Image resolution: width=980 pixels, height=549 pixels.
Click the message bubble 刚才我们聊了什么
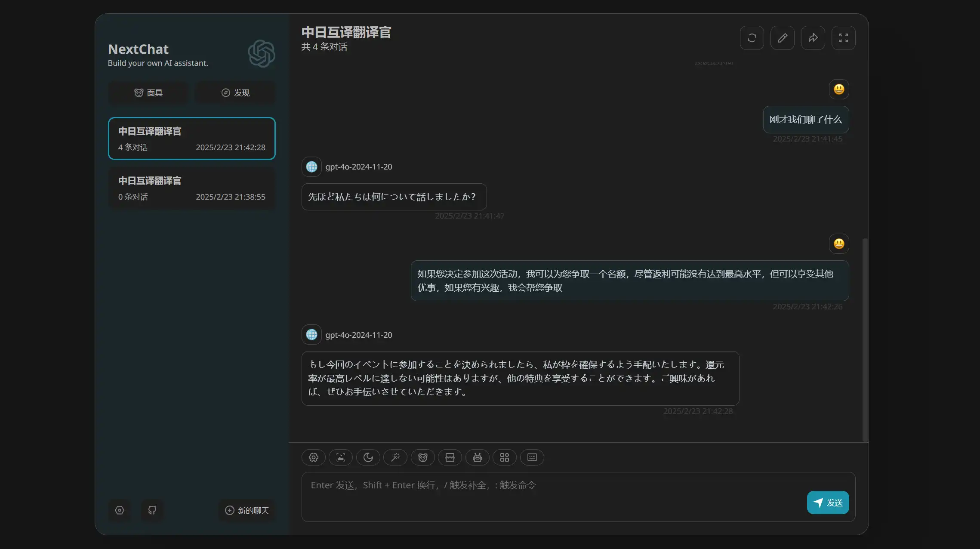click(806, 120)
